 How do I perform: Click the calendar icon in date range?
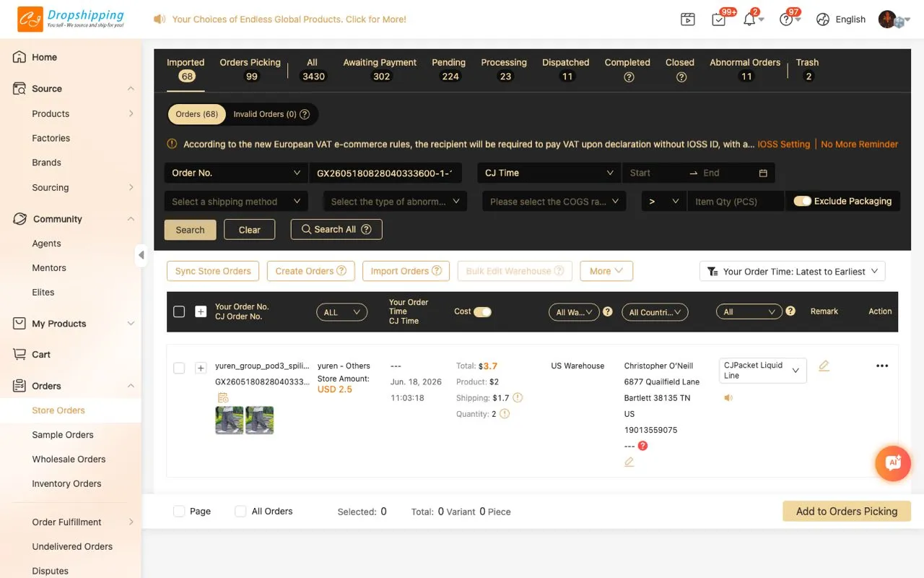tap(763, 173)
